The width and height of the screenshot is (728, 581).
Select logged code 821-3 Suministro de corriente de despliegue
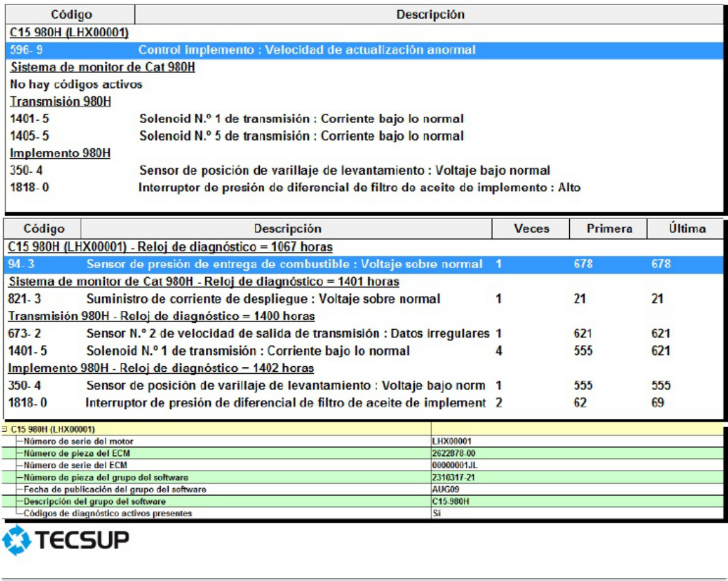coord(364,299)
